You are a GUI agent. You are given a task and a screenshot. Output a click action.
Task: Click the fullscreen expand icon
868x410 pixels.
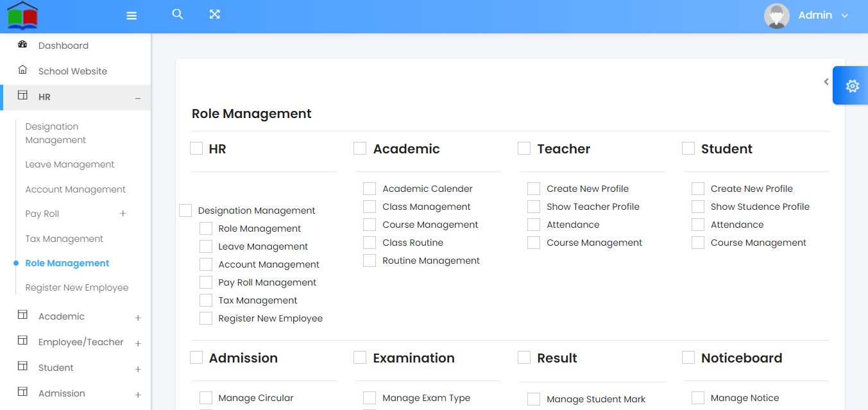(x=215, y=14)
